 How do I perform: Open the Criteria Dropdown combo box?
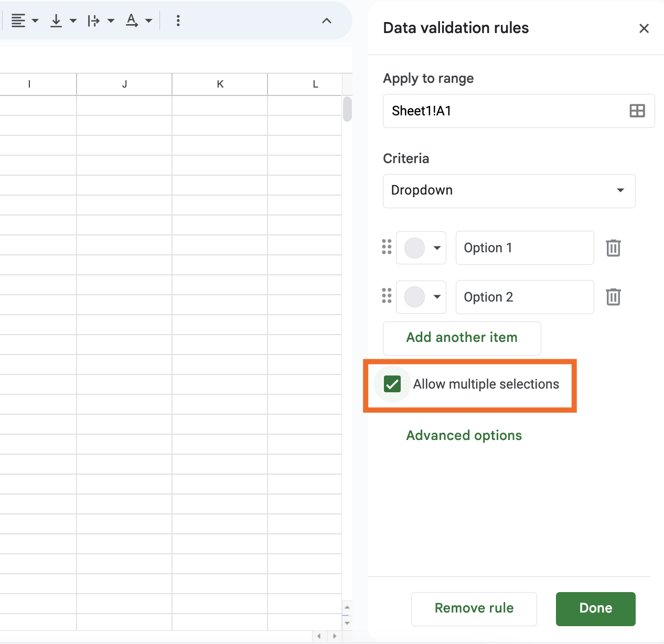(x=509, y=191)
